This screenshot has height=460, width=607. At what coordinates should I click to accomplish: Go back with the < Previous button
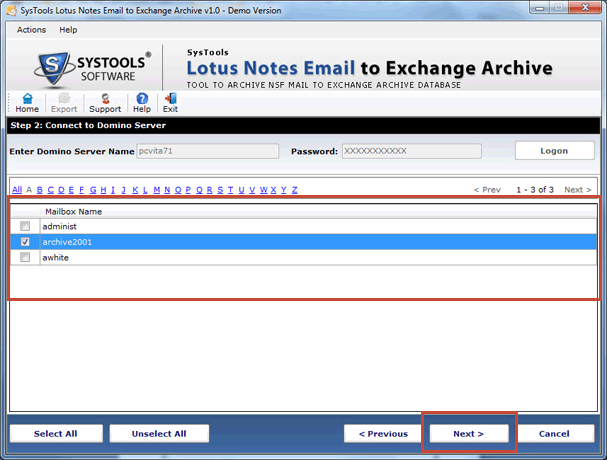383,434
